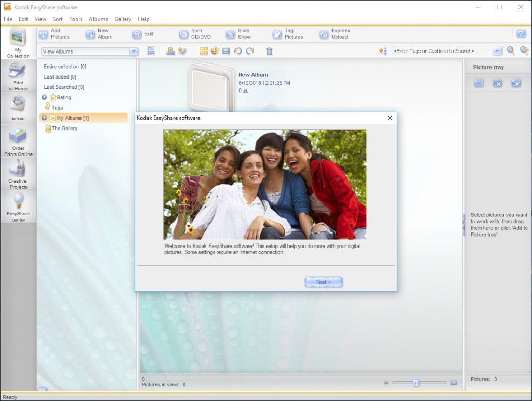Screen dimensions: 532x401
Task: Create a New Album from toolbar
Action: [99, 34]
